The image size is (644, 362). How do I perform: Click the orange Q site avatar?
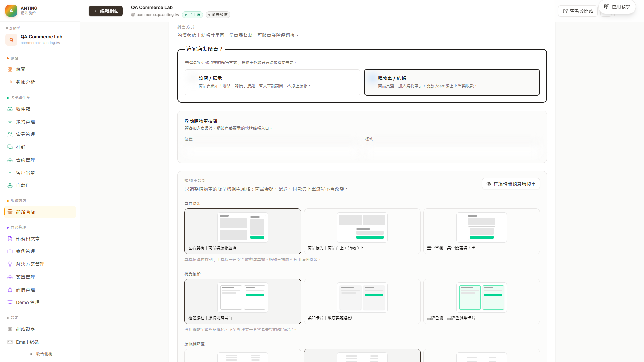point(11,40)
